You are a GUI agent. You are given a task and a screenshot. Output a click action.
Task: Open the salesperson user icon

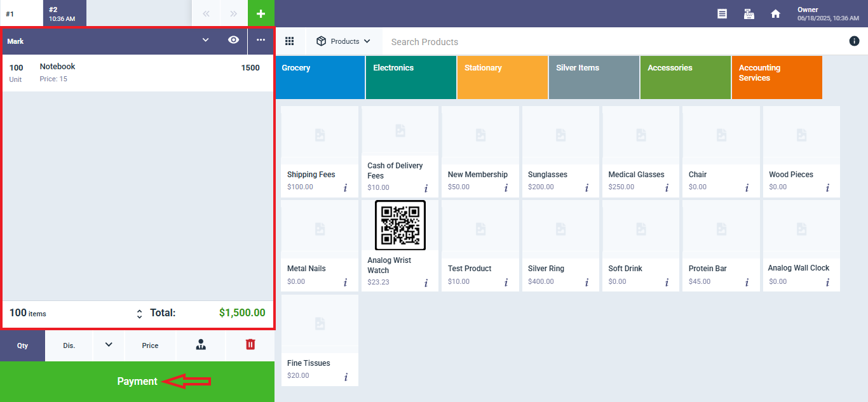201,345
